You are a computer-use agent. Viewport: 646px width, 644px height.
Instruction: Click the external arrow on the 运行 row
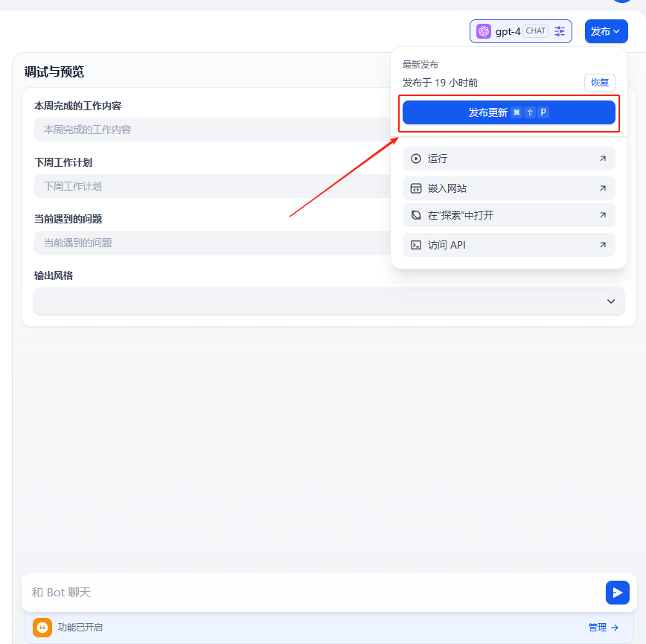[x=602, y=159]
